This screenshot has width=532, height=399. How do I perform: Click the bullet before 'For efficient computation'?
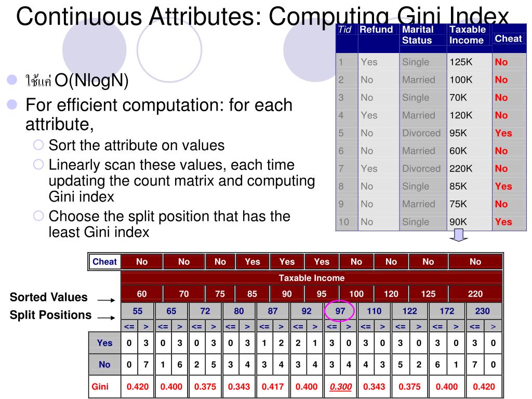[12, 105]
